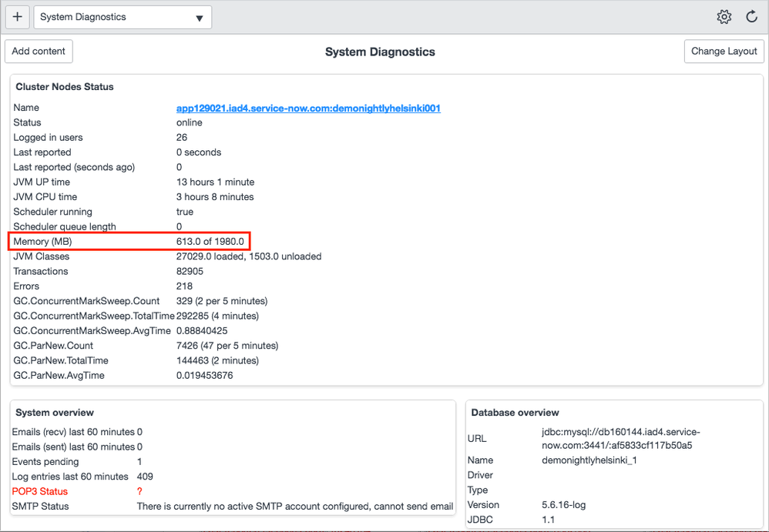Click the highlighted Memory (MB) value
The height and width of the screenshot is (532, 769).
[210, 242]
